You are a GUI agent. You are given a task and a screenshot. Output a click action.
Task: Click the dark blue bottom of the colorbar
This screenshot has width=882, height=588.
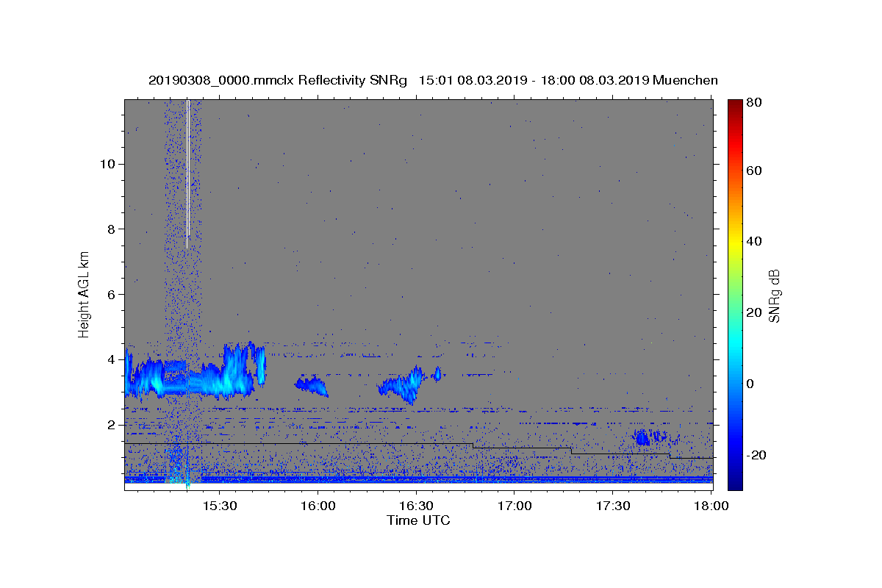click(x=735, y=481)
